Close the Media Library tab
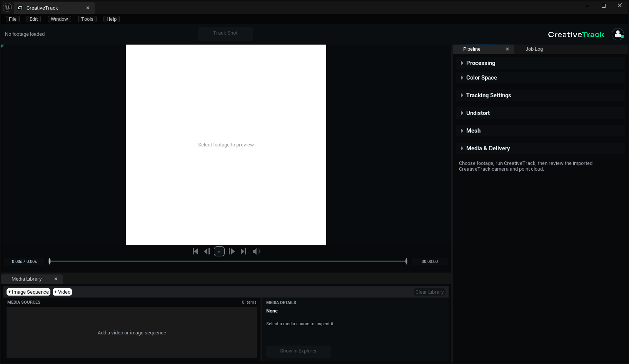 click(56, 279)
